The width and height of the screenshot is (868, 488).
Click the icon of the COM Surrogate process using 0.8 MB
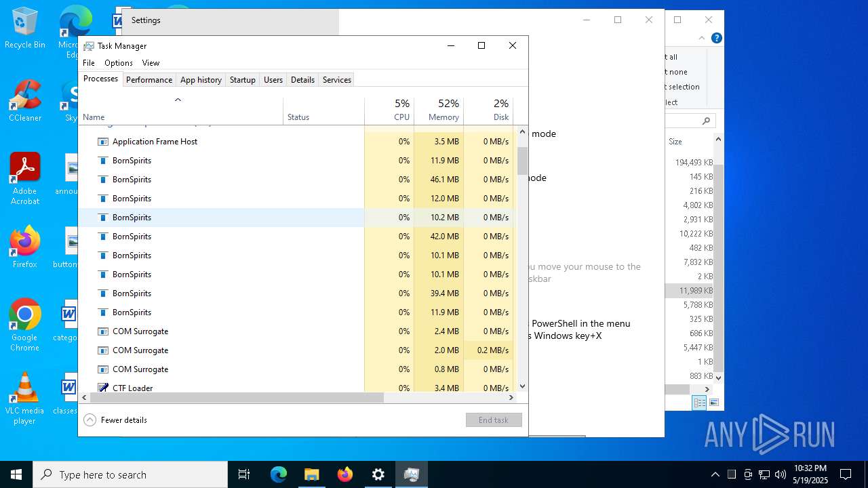click(103, 369)
